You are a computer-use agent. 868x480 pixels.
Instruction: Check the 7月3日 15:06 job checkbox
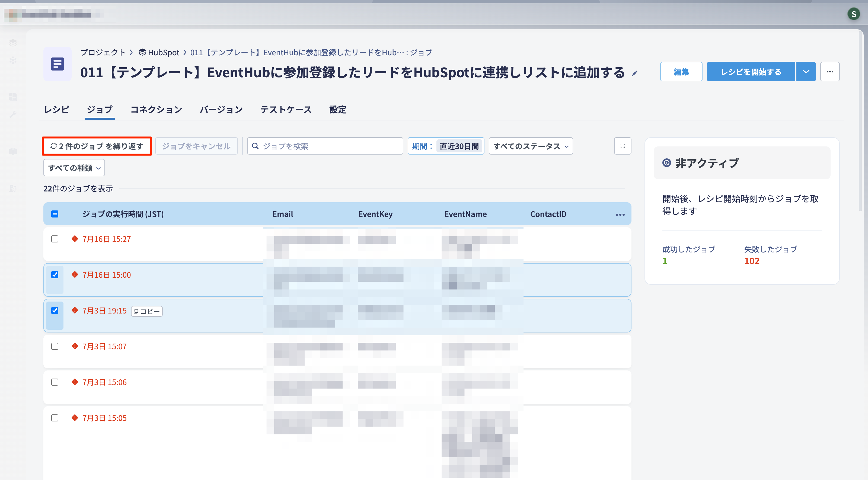(x=55, y=382)
